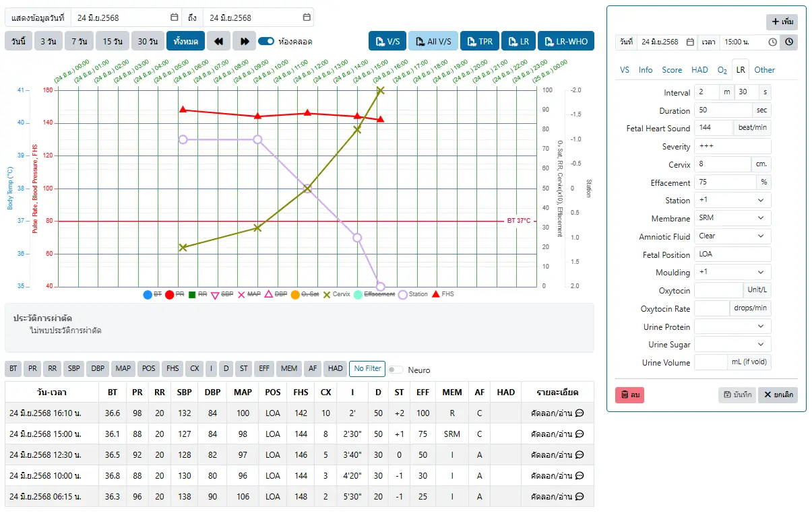Click the Fetal Heart Sound input field

pyautogui.click(x=714, y=128)
